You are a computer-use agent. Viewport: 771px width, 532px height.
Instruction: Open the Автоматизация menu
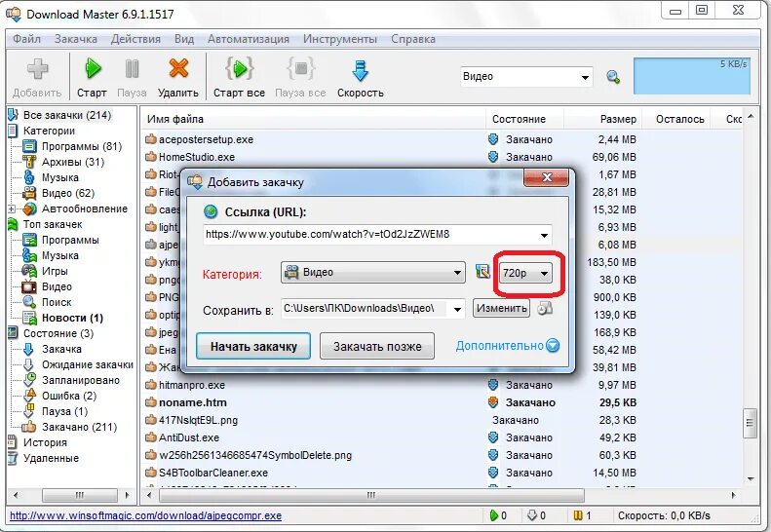click(249, 39)
